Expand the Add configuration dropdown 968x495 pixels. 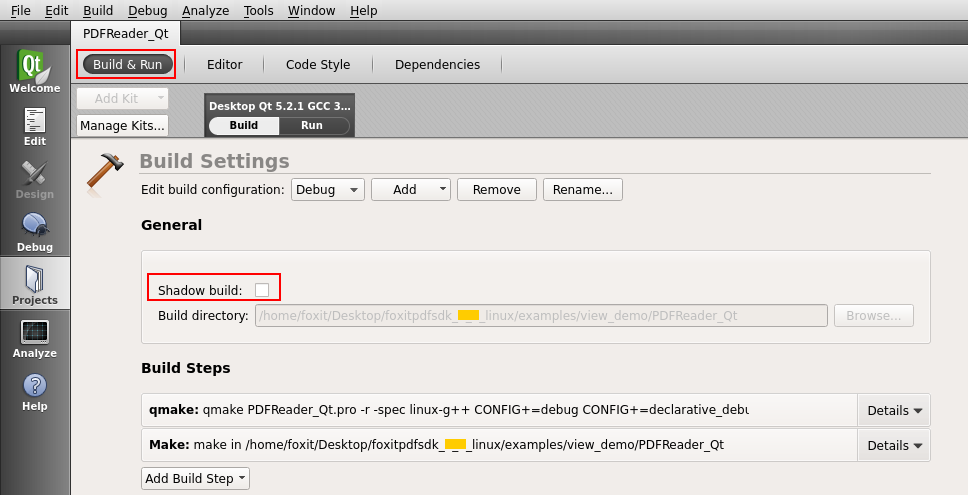pyautogui.click(x=411, y=189)
